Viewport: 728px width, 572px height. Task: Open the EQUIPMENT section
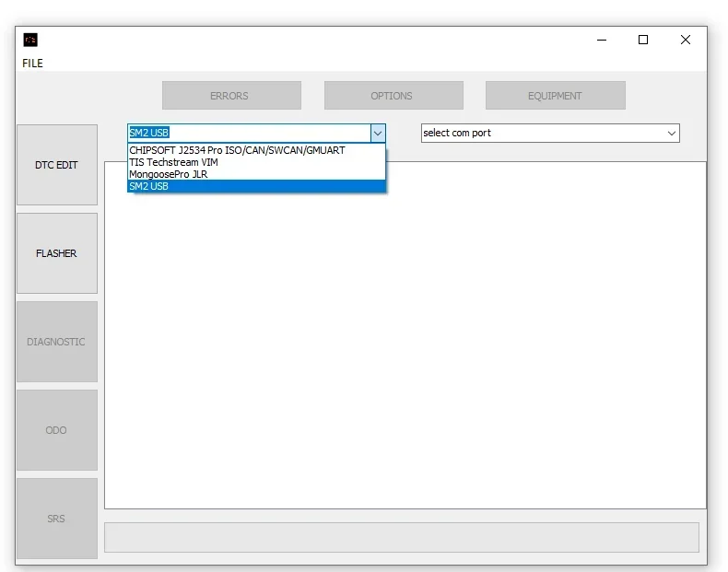[x=556, y=96]
